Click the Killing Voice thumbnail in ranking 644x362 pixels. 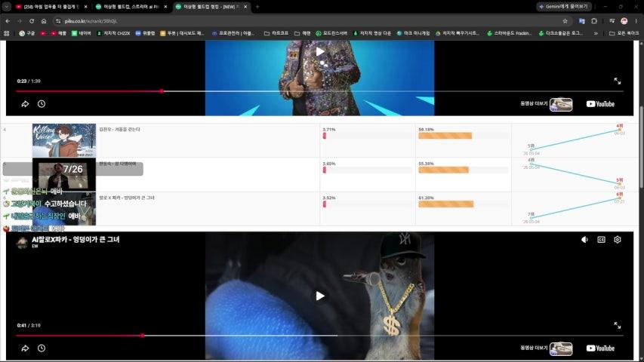click(64, 140)
